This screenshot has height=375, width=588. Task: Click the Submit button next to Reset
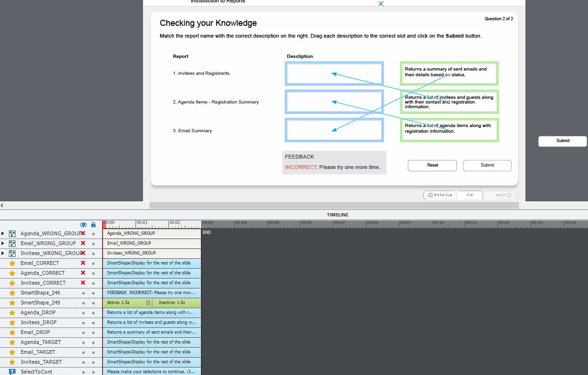tap(487, 165)
